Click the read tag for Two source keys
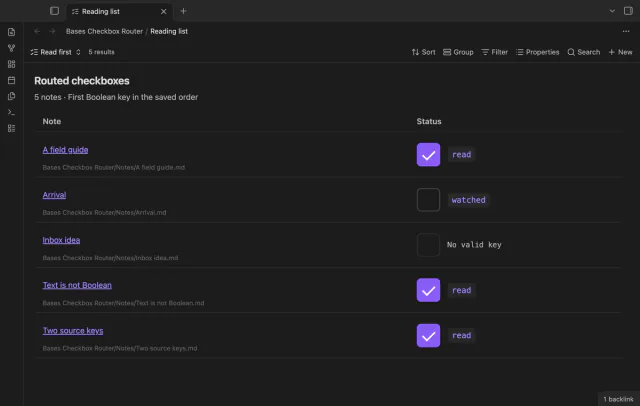This screenshot has width=640, height=406. point(462,335)
